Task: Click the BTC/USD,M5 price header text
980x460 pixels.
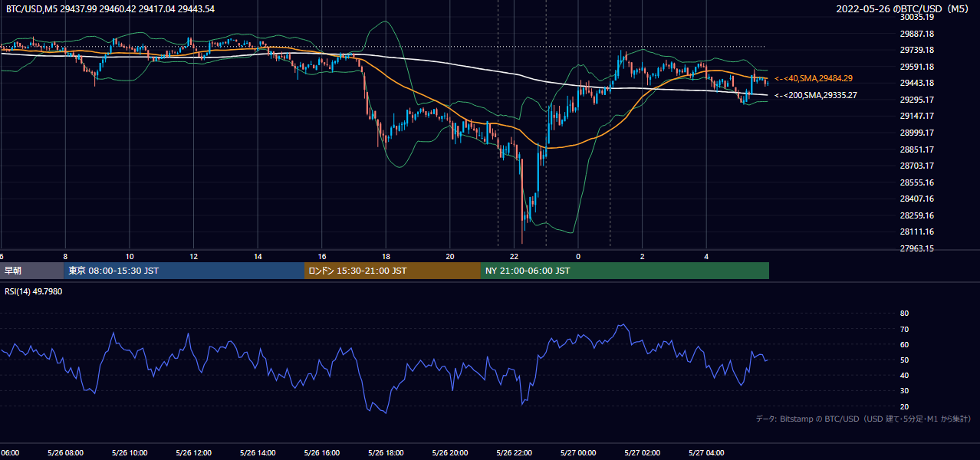Action: [110, 9]
